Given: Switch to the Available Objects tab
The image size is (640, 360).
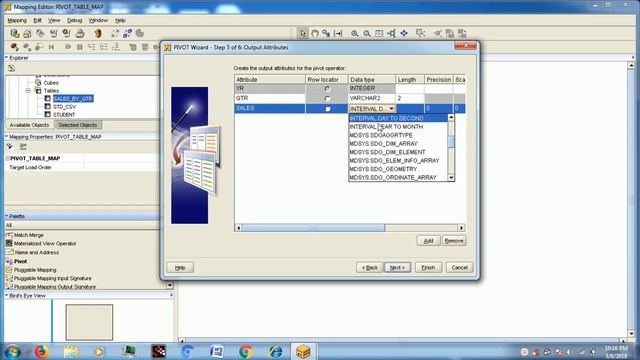Looking at the screenshot, I should (x=29, y=125).
